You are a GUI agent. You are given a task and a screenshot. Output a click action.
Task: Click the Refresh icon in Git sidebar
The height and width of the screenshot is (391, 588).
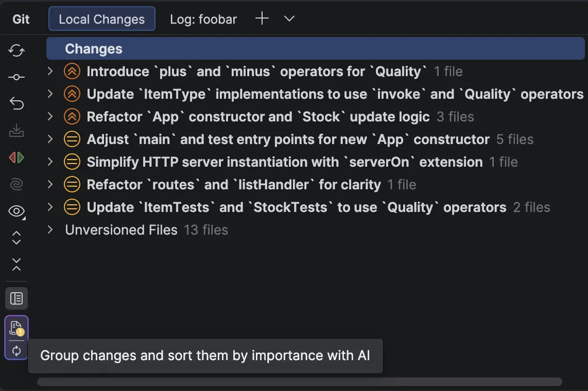16,50
